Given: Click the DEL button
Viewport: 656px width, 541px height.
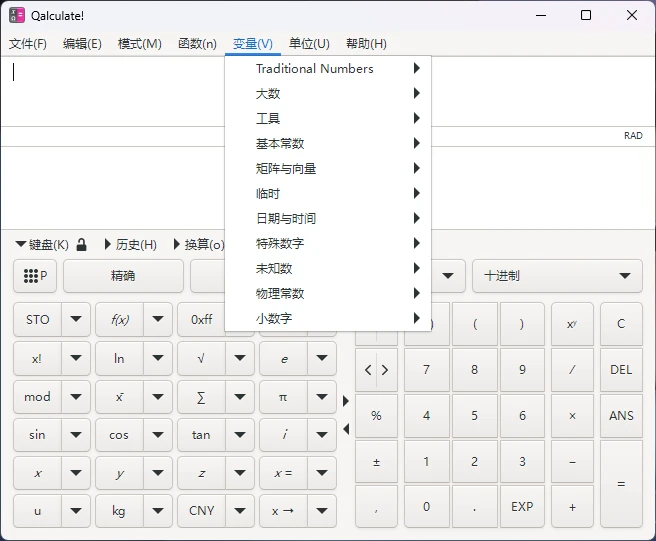Looking at the screenshot, I should click(x=621, y=369).
